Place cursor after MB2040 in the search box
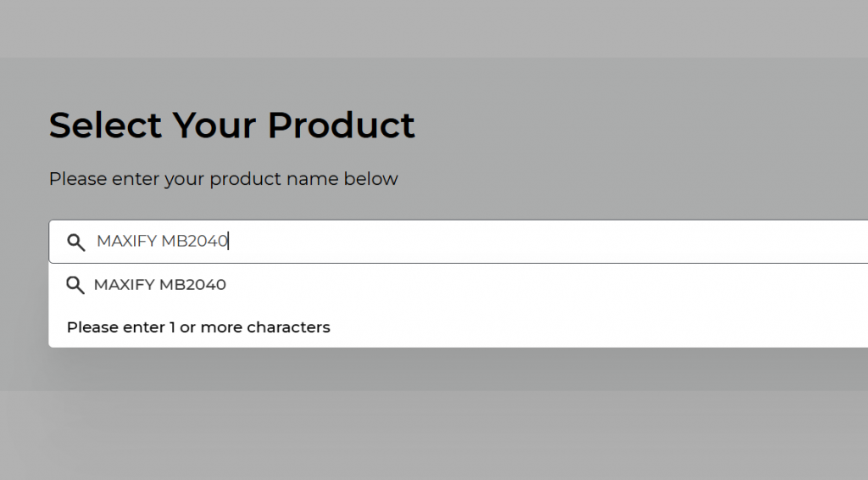 pos(228,242)
